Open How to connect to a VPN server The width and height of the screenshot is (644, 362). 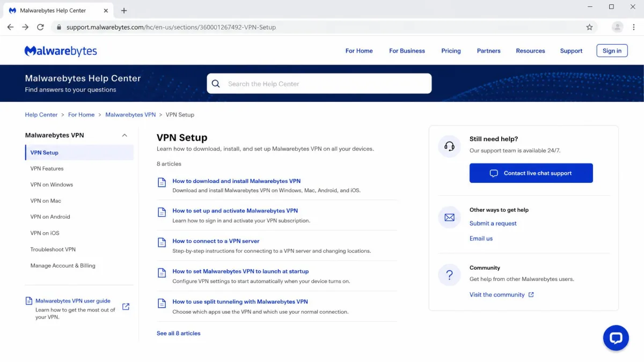[x=216, y=241]
